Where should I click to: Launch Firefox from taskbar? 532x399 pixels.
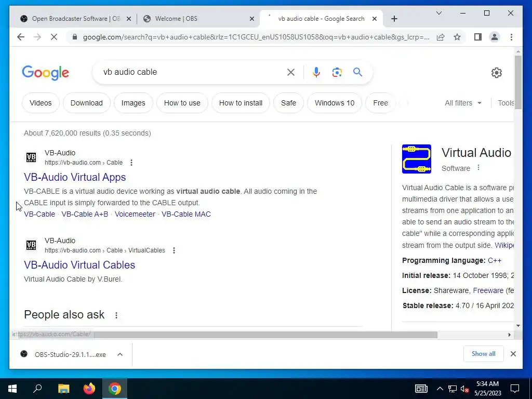[x=89, y=389]
